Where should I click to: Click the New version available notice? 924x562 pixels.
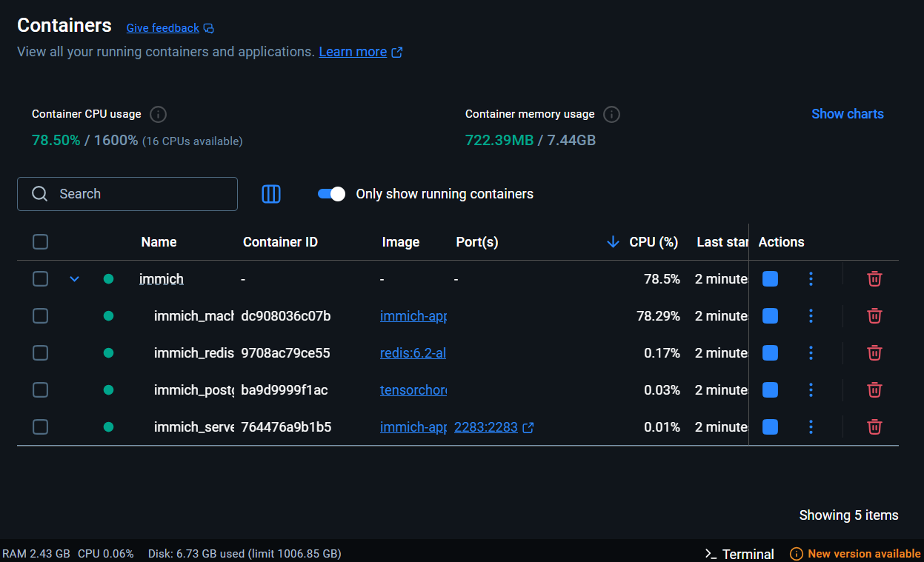855,554
